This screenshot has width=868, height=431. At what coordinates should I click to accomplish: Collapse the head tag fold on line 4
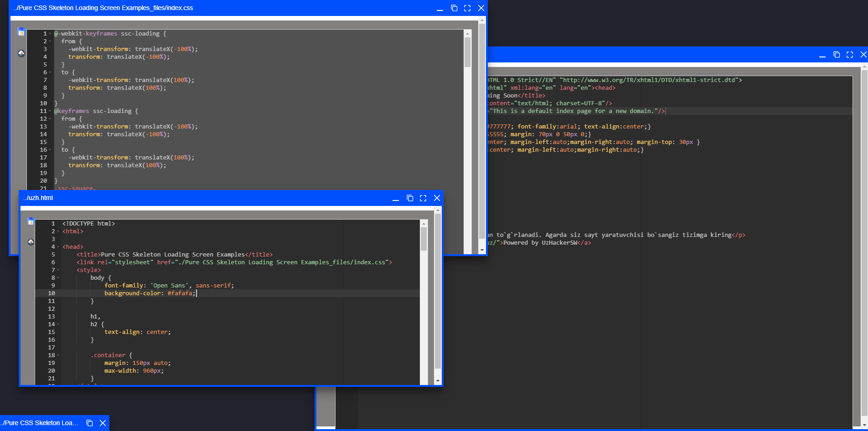58,247
